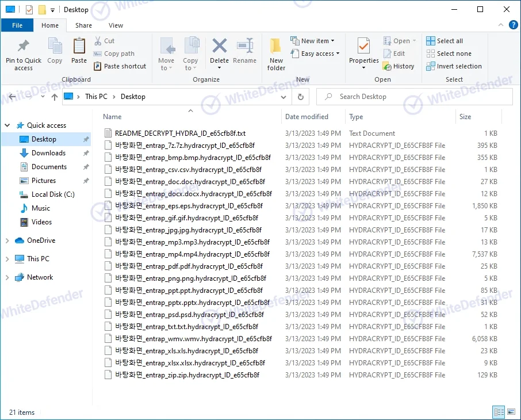The image size is (521, 420).
Task: Click the Up arrow navigation icon
Action: (x=55, y=97)
